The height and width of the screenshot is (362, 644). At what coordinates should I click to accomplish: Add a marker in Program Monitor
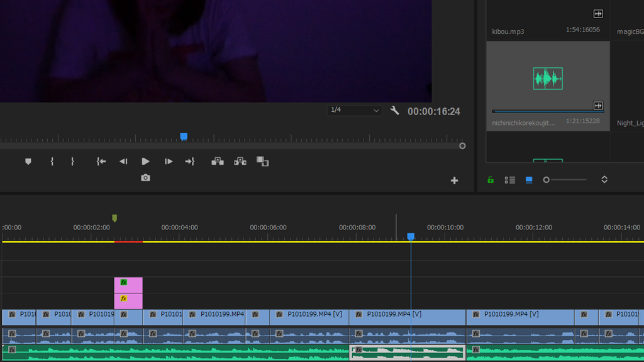click(x=28, y=162)
